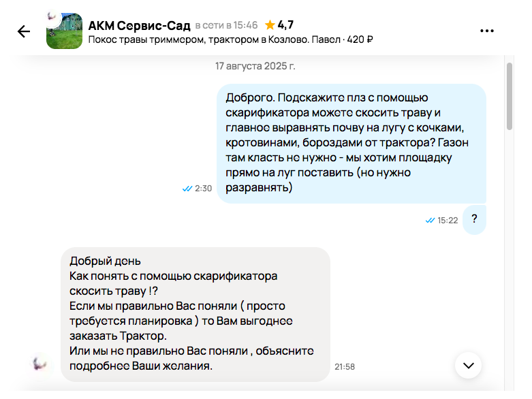
Task: Open the АКМ Сервис-Сад seller profile
Action: click(x=139, y=25)
